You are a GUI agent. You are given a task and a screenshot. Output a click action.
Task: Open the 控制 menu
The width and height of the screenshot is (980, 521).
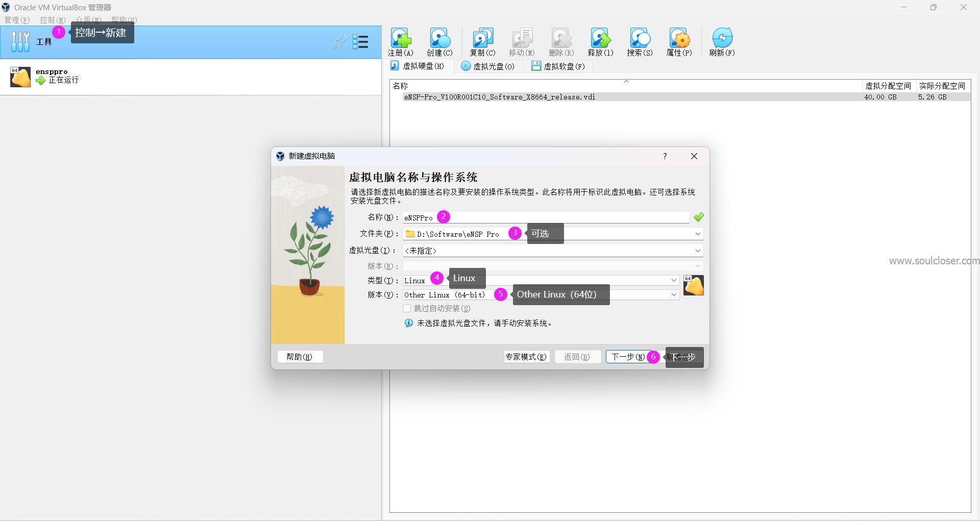click(53, 20)
